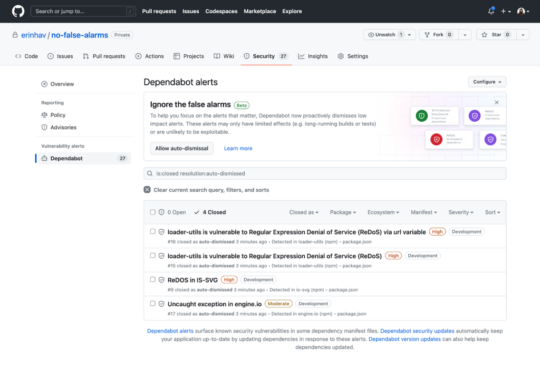Open Explore in top navigation

292,11
